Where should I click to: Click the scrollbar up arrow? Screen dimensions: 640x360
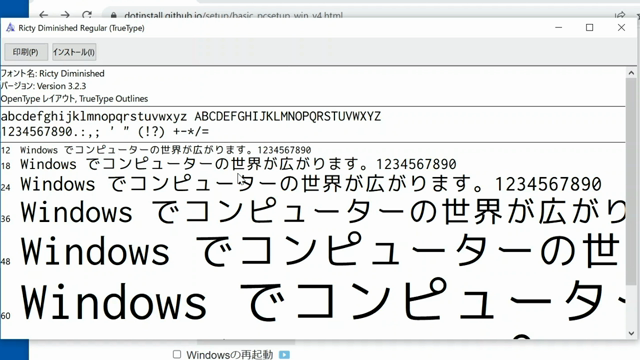point(631,73)
